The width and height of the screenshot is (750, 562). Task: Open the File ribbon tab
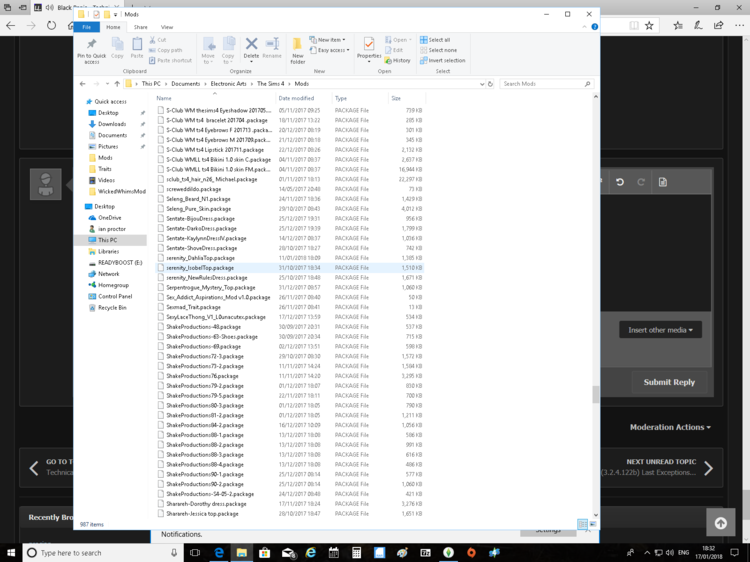[87, 27]
